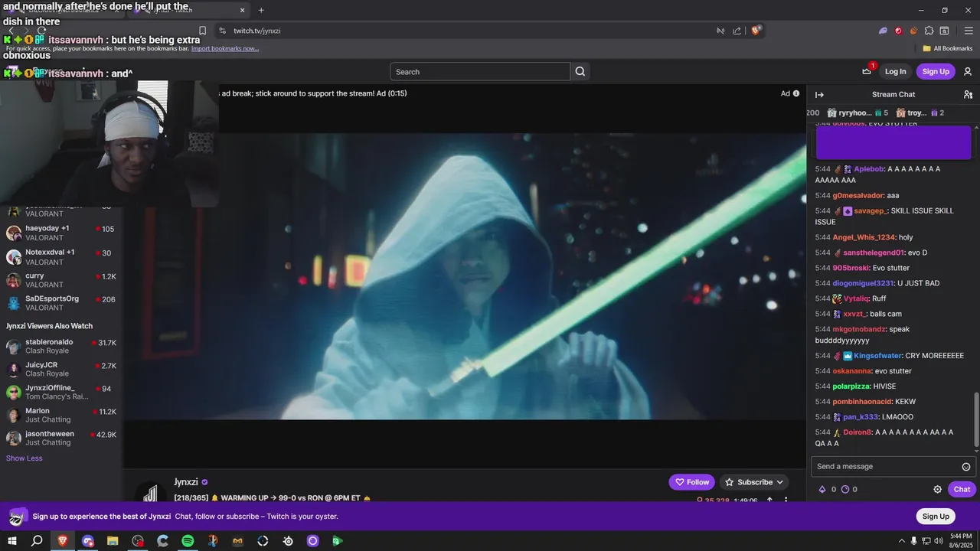Click chat username polarpizza

[851, 386]
